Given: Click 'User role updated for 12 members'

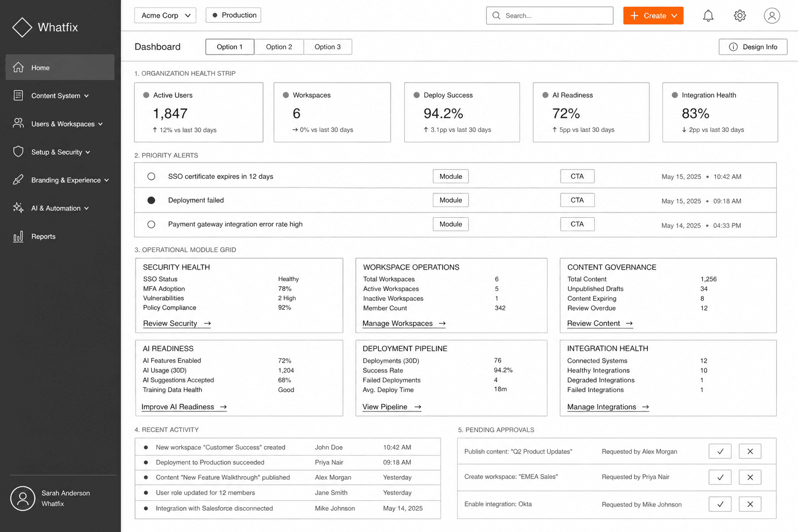Looking at the screenshot, I should pos(287,493).
